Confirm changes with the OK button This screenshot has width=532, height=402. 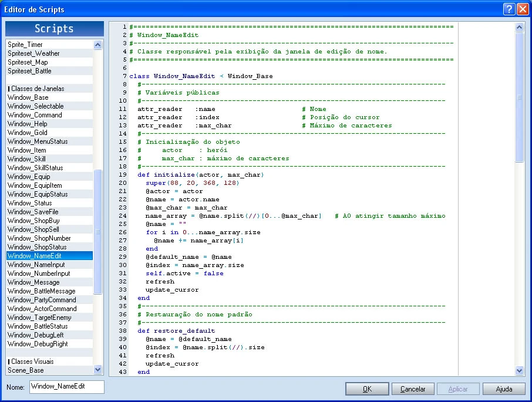coord(368,389)
